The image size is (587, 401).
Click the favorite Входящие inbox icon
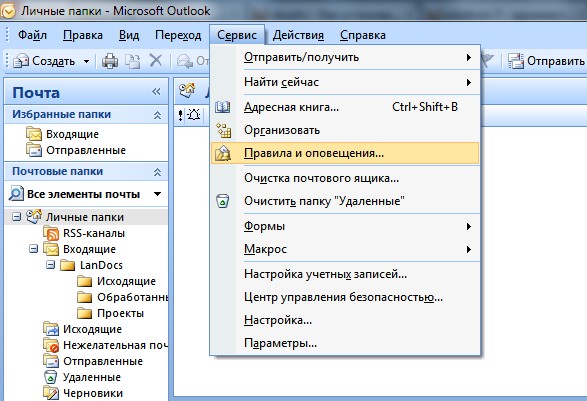(x=34, y=134)
